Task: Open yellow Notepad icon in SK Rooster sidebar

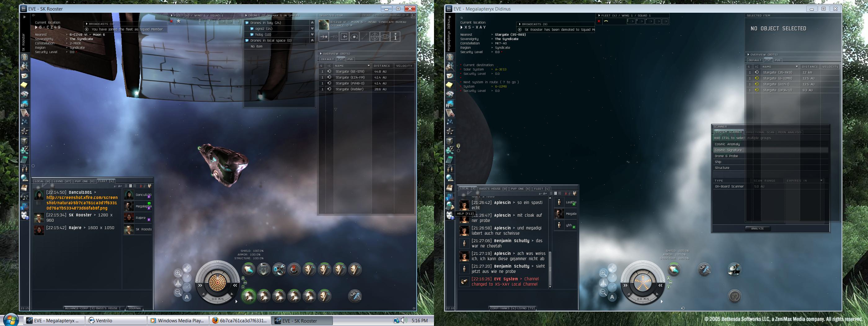Action: (24, 85)
